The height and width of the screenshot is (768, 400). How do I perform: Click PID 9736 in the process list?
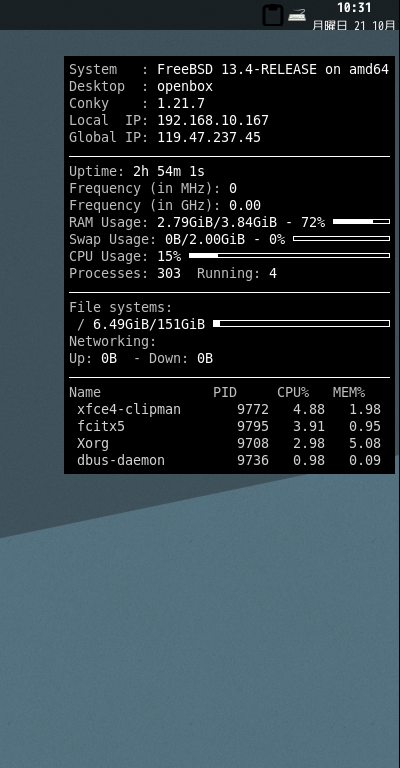253,460
